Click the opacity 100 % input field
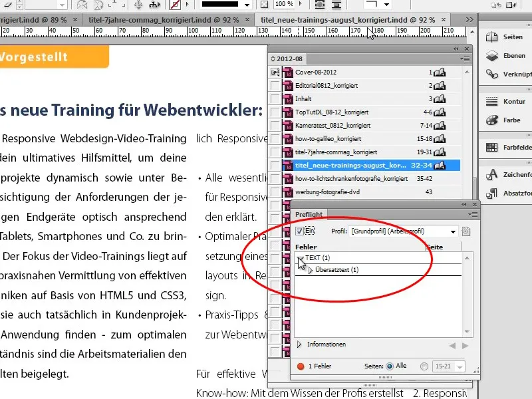532x399 pixels. click(284, 4)
